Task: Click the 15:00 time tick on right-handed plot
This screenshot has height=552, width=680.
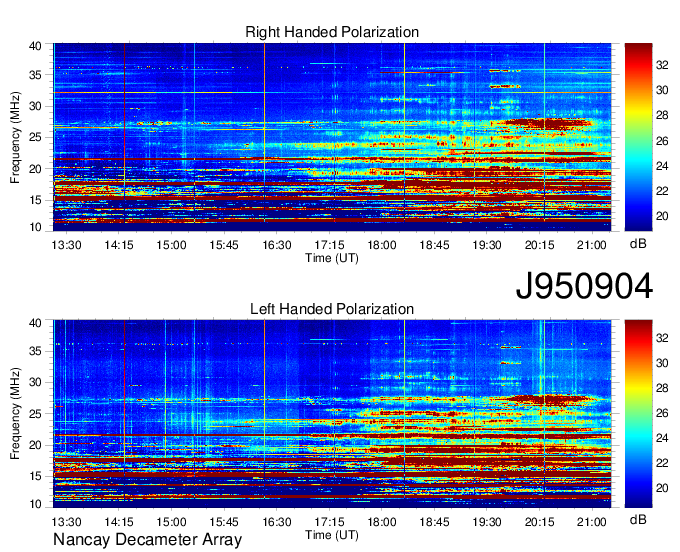Action: click(x=171, y=245)
